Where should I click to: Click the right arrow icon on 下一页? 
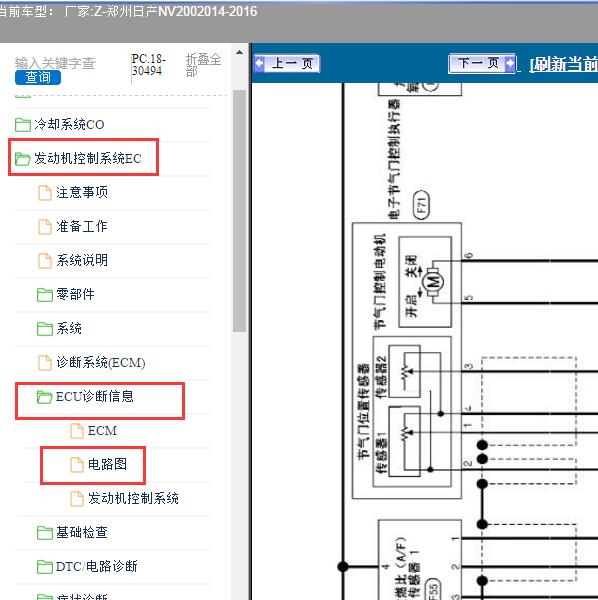510,64
